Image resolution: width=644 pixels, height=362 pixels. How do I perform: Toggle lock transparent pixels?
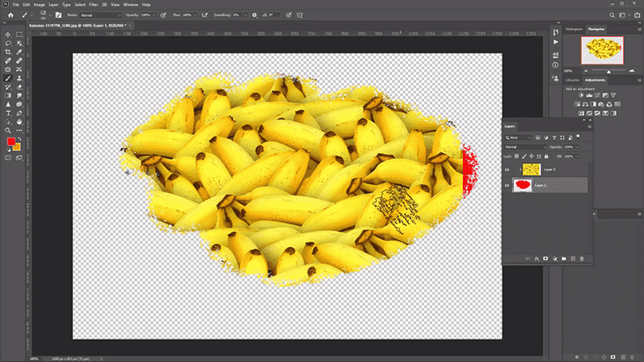click(517, 156)
